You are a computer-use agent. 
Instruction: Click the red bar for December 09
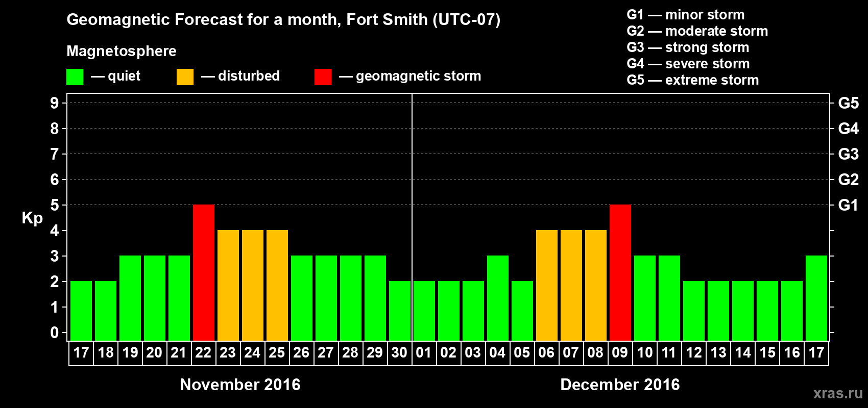620,273
